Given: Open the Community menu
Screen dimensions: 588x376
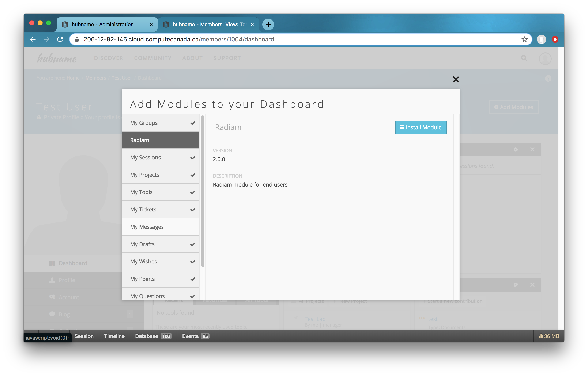Looking at the screenshot, I should point(153,58).
